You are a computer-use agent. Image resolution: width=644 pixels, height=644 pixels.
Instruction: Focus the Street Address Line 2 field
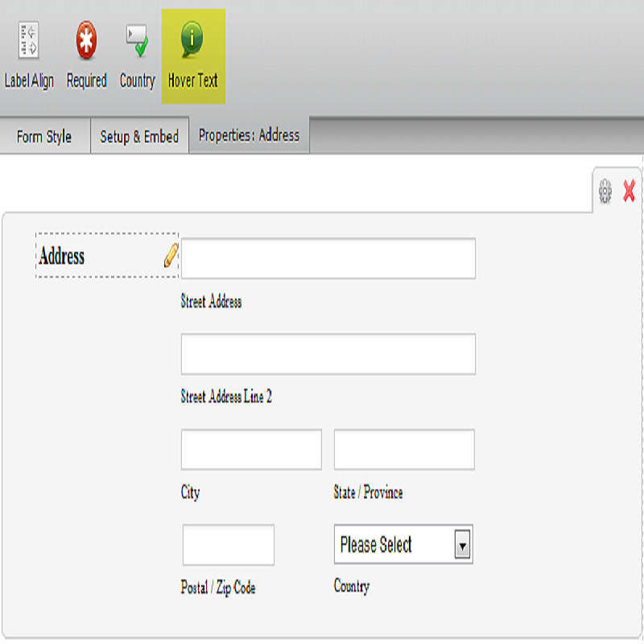pos(328,354)
